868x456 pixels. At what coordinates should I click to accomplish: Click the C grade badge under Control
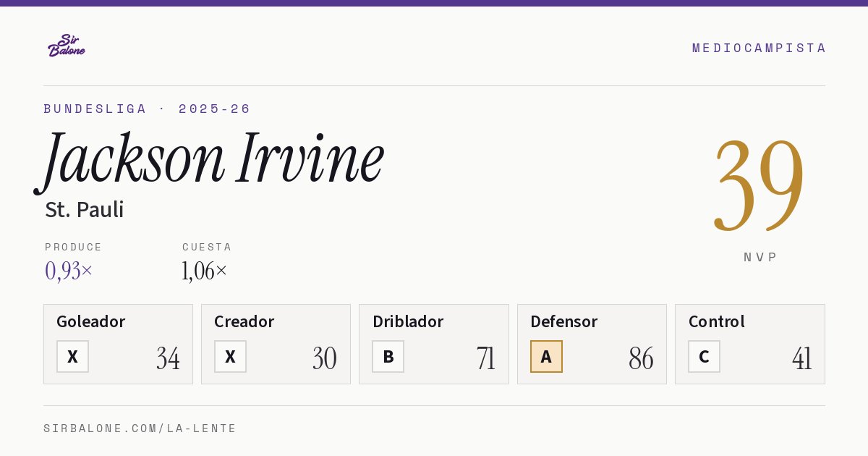704,357
